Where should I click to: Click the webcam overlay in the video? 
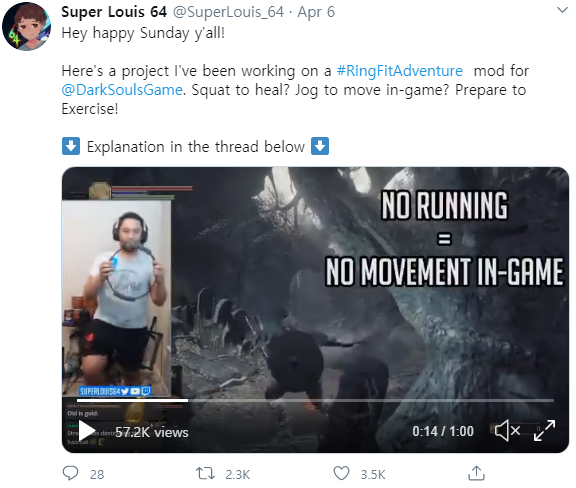coord(117,298)
